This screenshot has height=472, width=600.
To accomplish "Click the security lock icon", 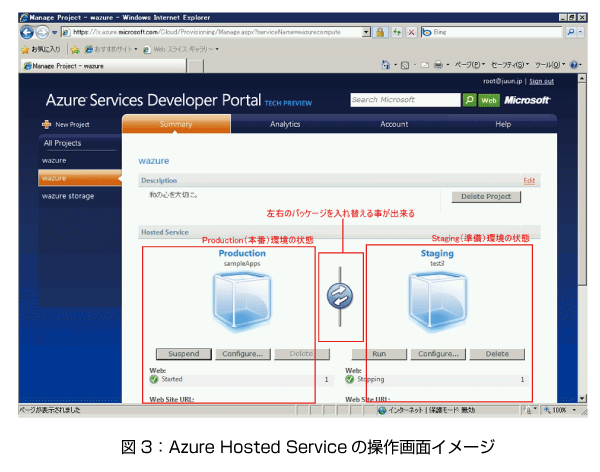I will [380, 32].
